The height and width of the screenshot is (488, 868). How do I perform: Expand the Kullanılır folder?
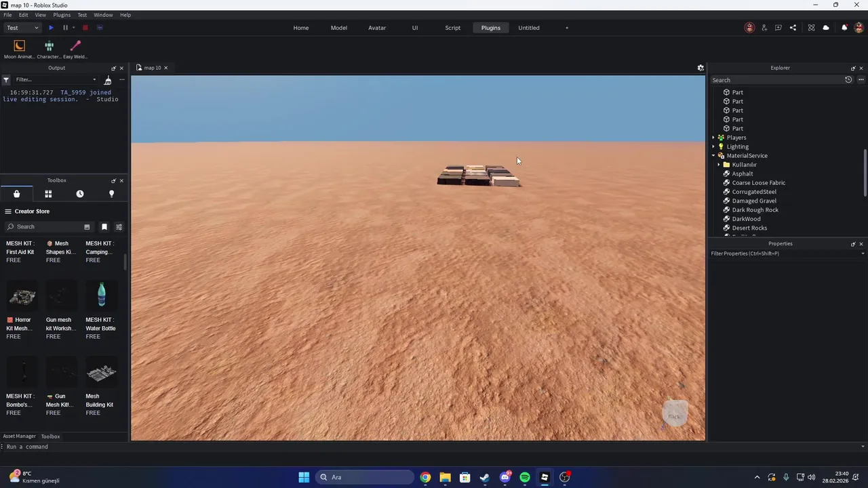(719, 165)
